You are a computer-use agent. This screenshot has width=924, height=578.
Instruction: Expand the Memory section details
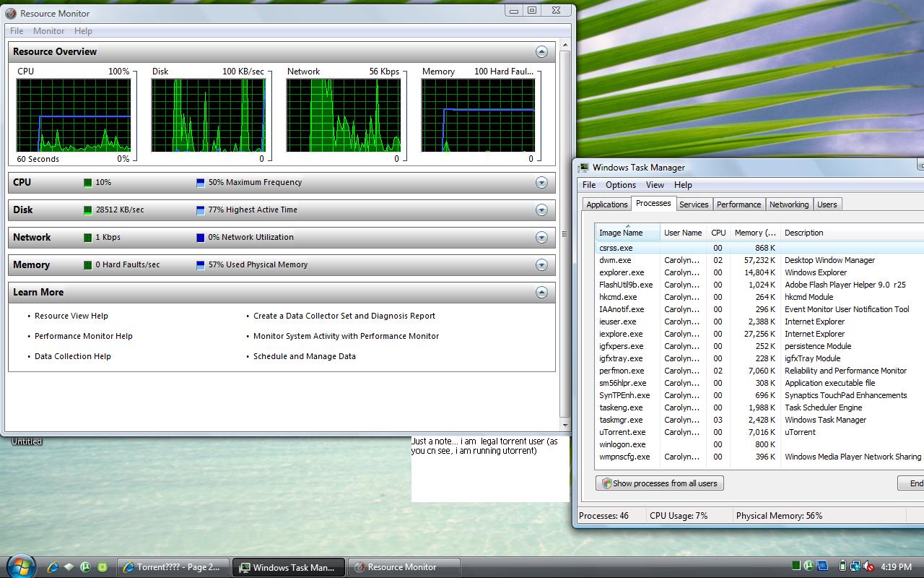tap(541, 265)
